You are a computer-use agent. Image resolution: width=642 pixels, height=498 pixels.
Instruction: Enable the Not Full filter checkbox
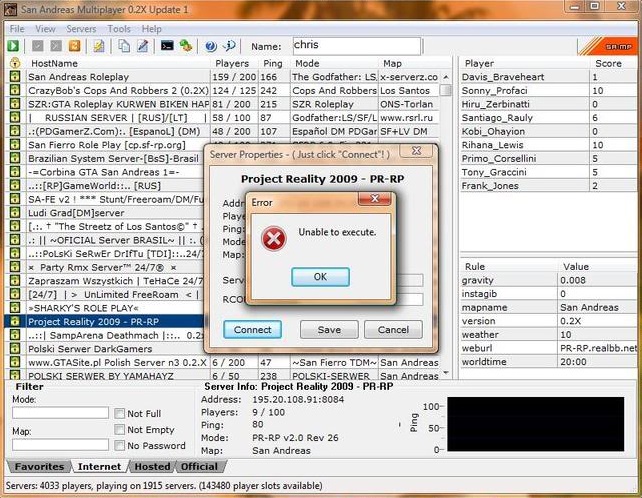coord(120,414)
